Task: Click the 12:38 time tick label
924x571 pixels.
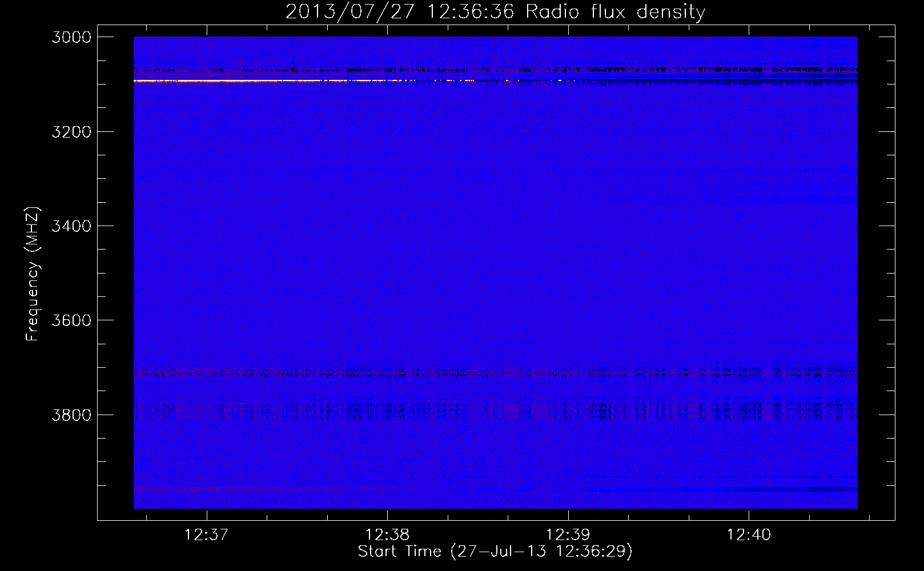Action: point(387,534)
